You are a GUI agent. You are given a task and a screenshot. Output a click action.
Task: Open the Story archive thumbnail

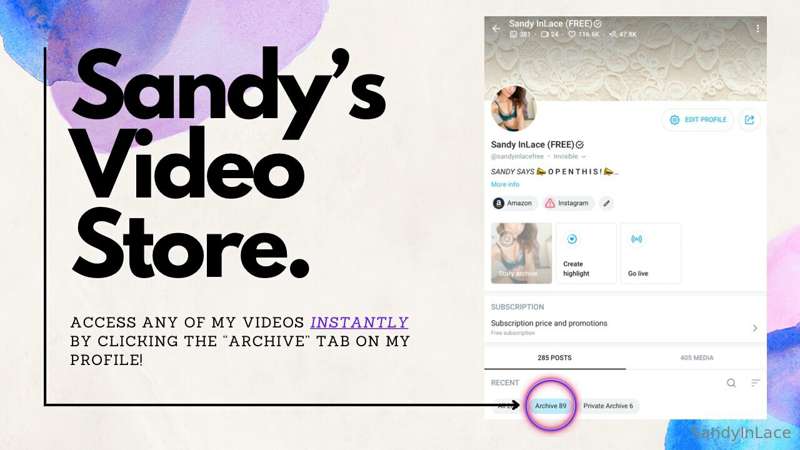coord(521,253)
